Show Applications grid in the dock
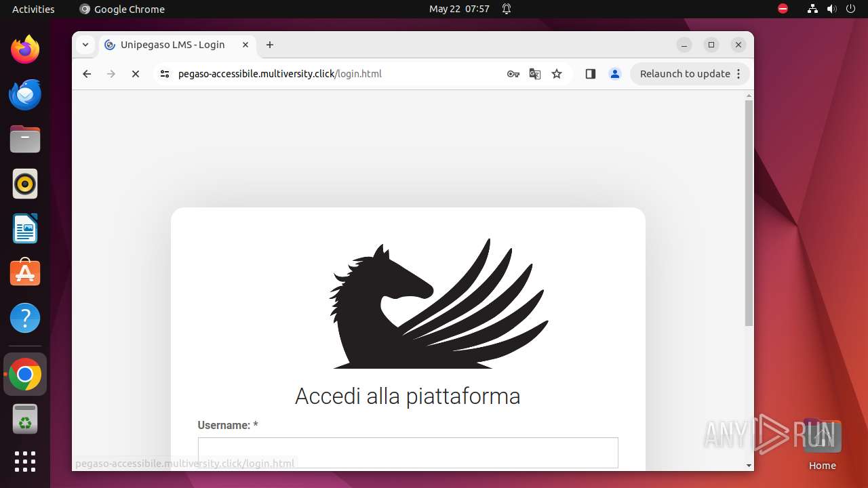The height and width of the screenshot is (488, 868). point(25,462)
